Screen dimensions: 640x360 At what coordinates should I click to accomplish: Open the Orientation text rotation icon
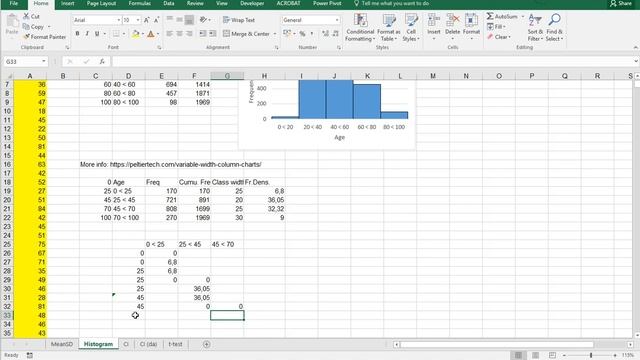pos(203,20)
